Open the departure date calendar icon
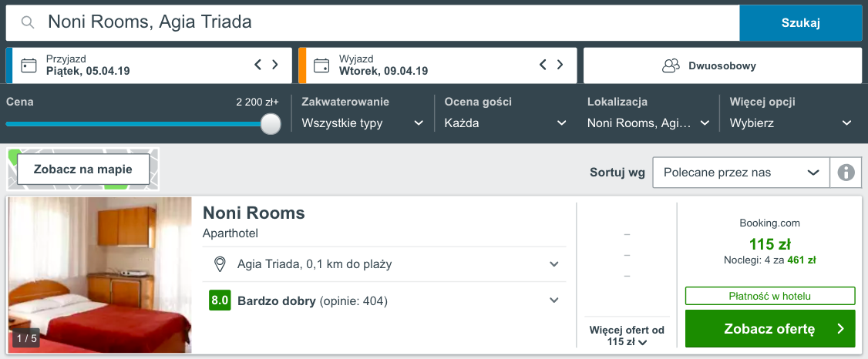This screenshot has height=359, width=868. tap(321, 65)
